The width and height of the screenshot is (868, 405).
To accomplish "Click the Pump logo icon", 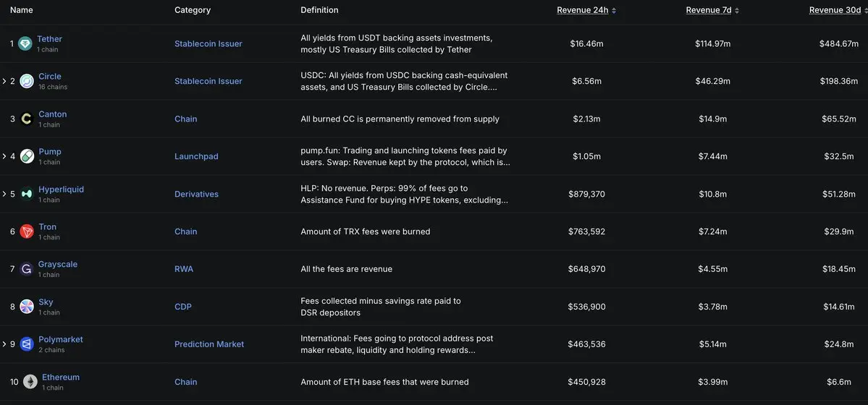I will pyautogui.click(x=27, y=156).
